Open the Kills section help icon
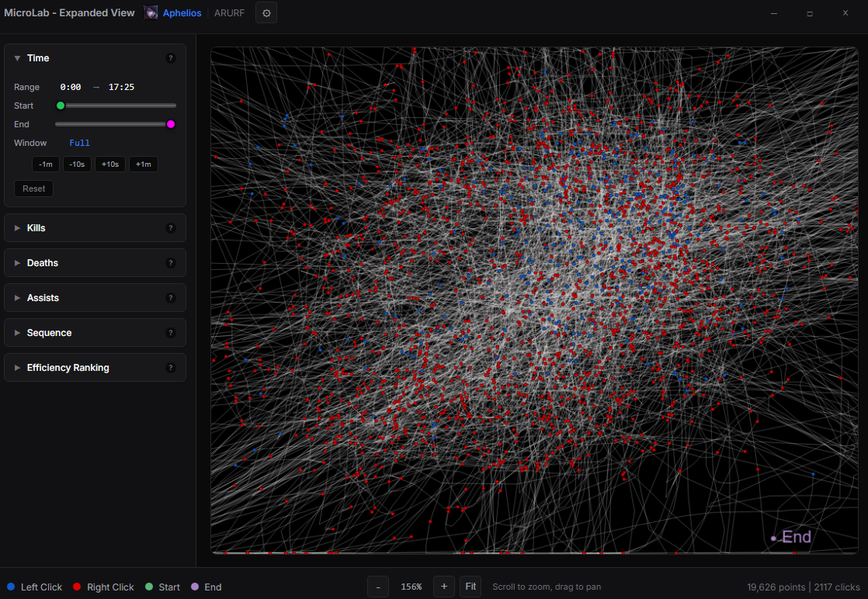868x599 pixels. point(171,228)
